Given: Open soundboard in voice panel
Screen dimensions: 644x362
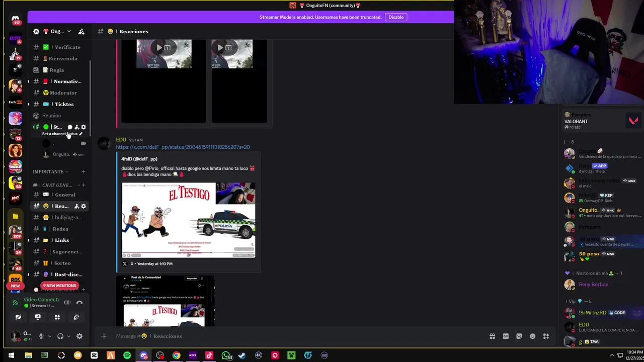Looking at the screenshot, I should pos(76,317).
